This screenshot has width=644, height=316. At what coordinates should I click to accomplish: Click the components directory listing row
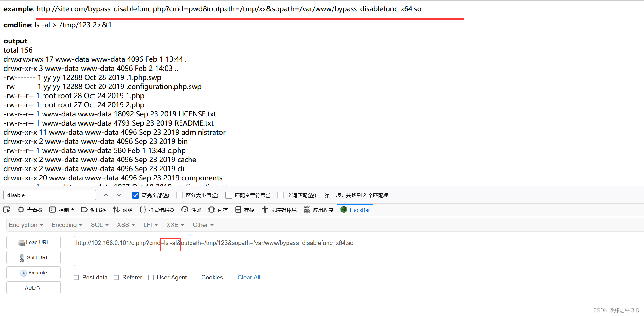point(113,178)
